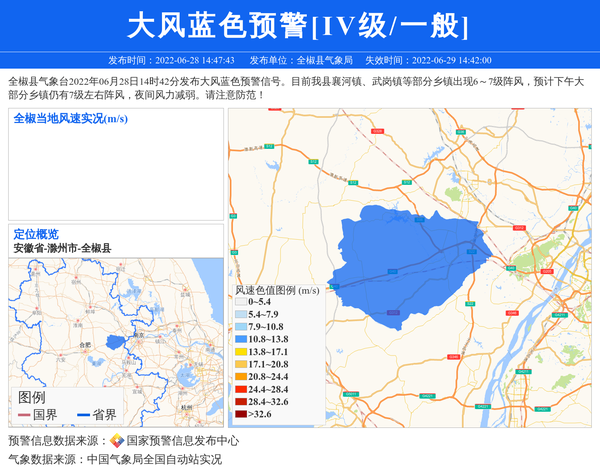Click the 定位概览 panel heading
The image size is (600, 471).
pos(36,234)
